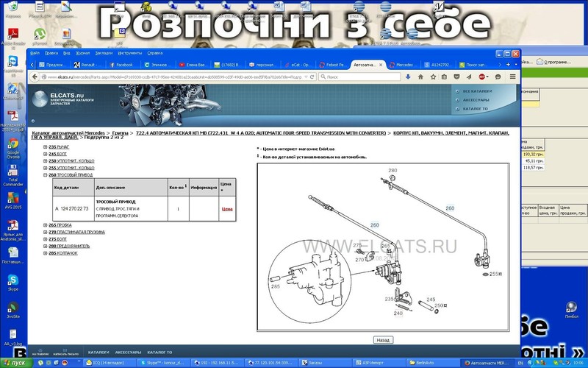The image size is (588, 368).
Task: Open the Справка menu
Action: point(155,53)
